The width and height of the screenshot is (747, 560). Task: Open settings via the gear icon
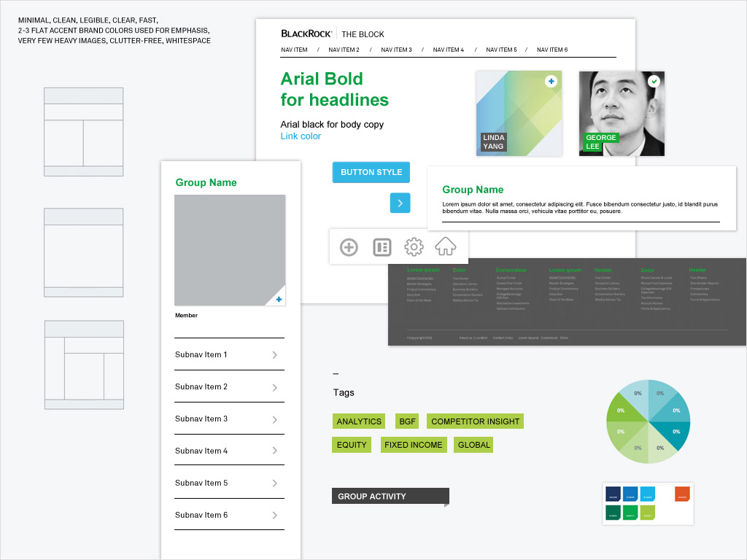point(414,247)
